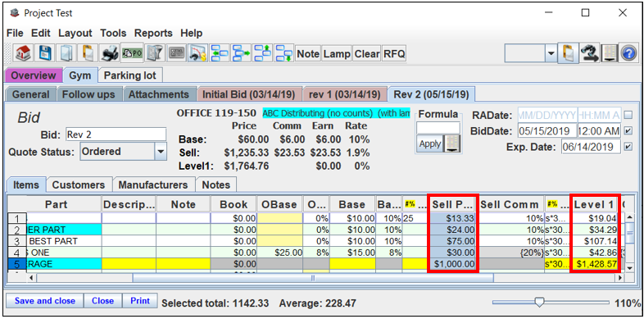The width and height of the screenshot is (644, 319).
Task: Click the column layout icon beside help
Action: (610, 53)
